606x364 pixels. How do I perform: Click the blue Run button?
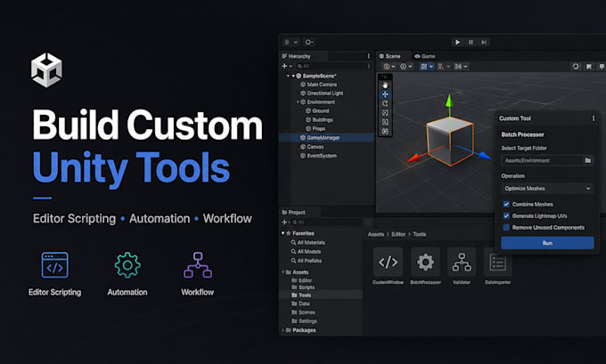pyautogui.click(x=547, y=243)
